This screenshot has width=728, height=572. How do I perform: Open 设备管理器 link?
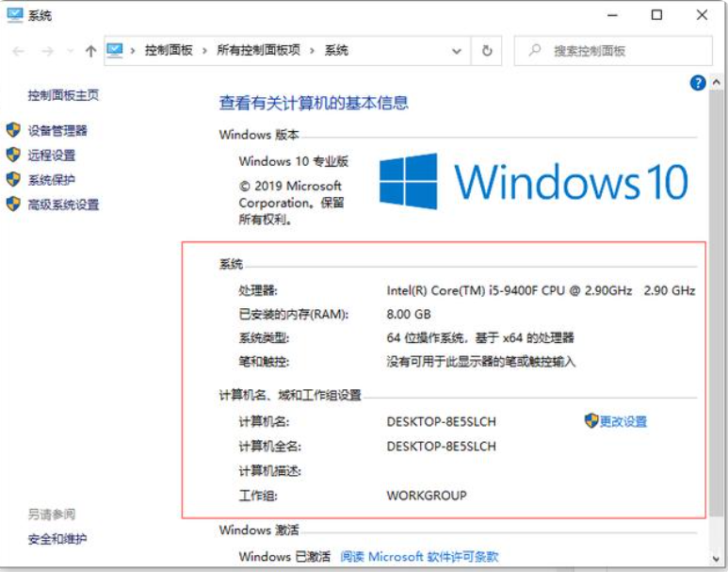coord(57,131)
